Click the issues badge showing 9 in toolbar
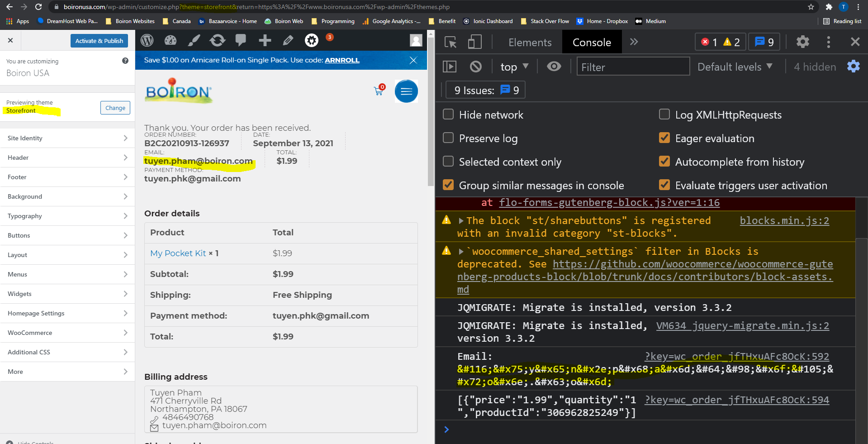This screenshot has width=868, height=444. click(764, 42)
